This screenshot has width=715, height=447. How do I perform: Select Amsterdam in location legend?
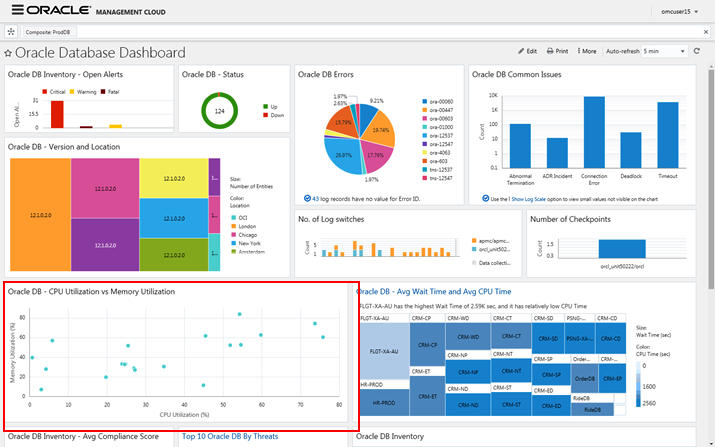coord(248,252)
